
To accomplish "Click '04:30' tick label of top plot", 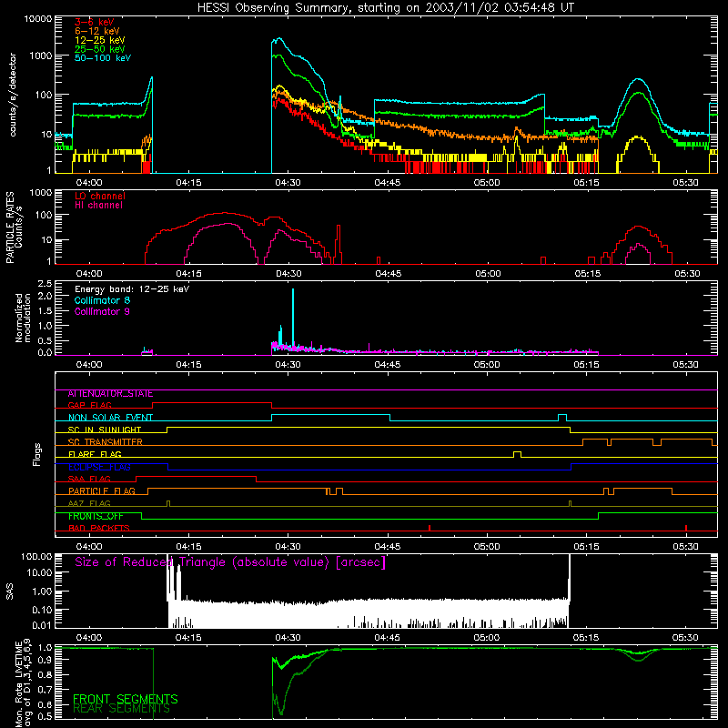I will pyautogui.click(x=288, y=183).
